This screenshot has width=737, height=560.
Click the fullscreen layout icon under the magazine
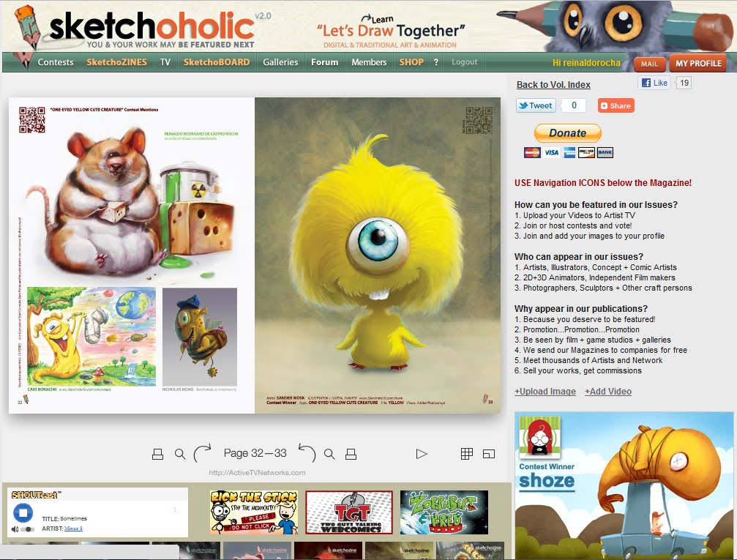[489, 454]
